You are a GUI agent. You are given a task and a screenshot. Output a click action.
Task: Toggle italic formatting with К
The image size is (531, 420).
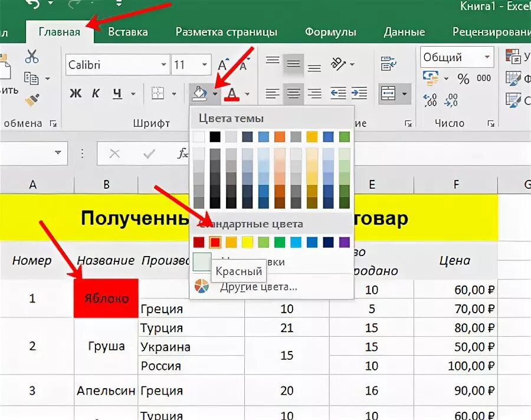(96, 93)
